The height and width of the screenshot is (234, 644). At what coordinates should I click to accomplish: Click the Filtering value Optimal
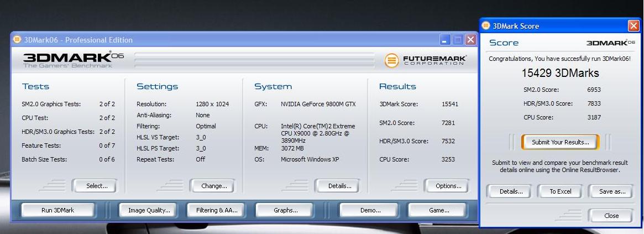coord(206,126)
